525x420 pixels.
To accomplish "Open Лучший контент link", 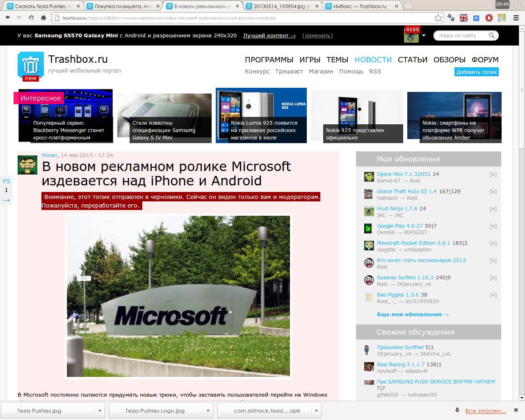I will 269,36.
